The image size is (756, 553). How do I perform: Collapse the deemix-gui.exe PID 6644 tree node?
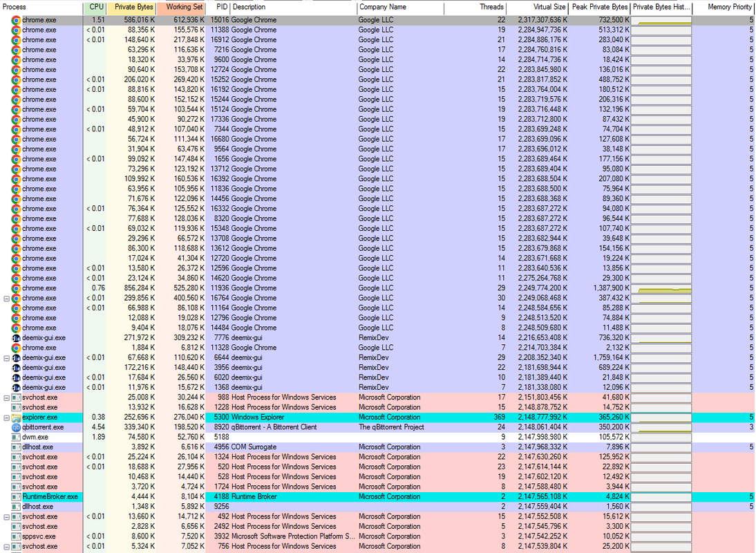tap(6, 358)
